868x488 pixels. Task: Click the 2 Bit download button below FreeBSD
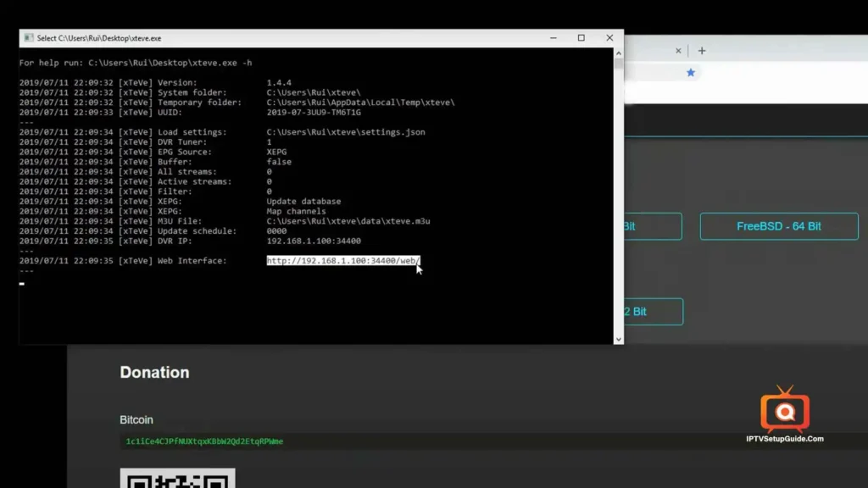pyautogui.click(x=653, y=312)
